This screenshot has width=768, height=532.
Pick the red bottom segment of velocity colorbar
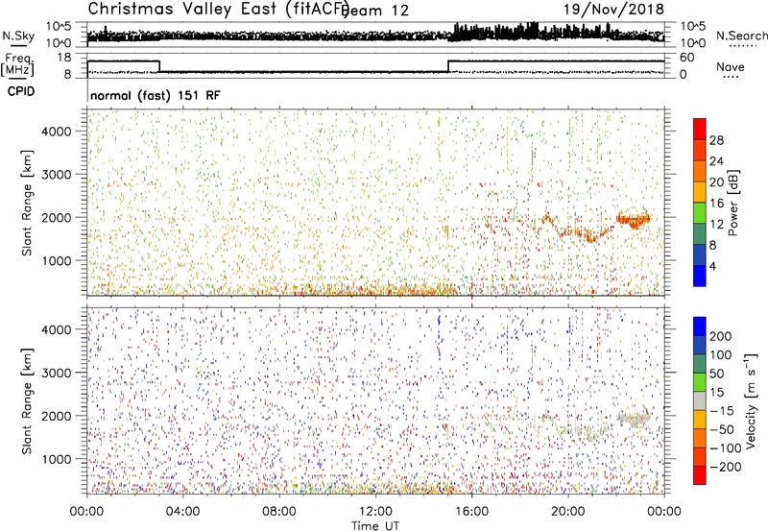(x=700, y=475)
